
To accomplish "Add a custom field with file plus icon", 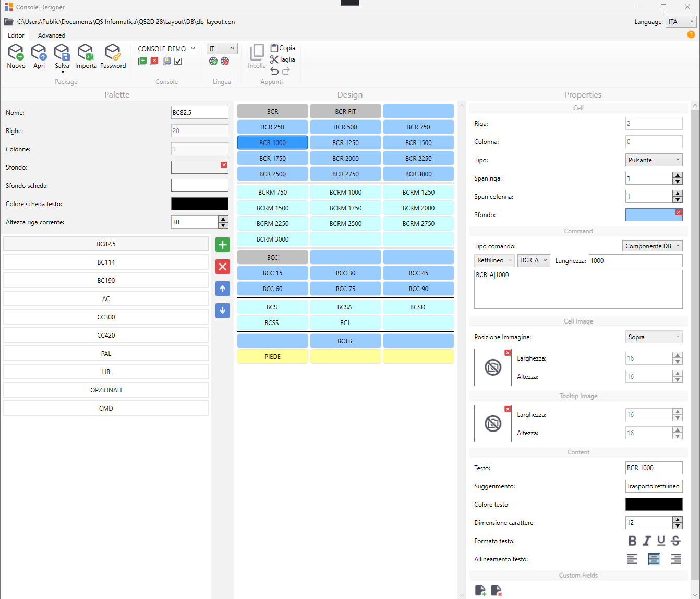I will (x=480, y=591).
